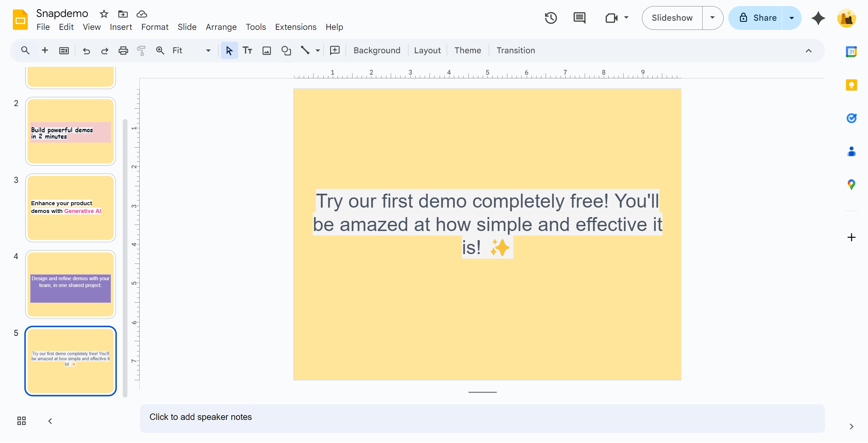
Task: Hide the menus with up chevron
Action: 809,51
